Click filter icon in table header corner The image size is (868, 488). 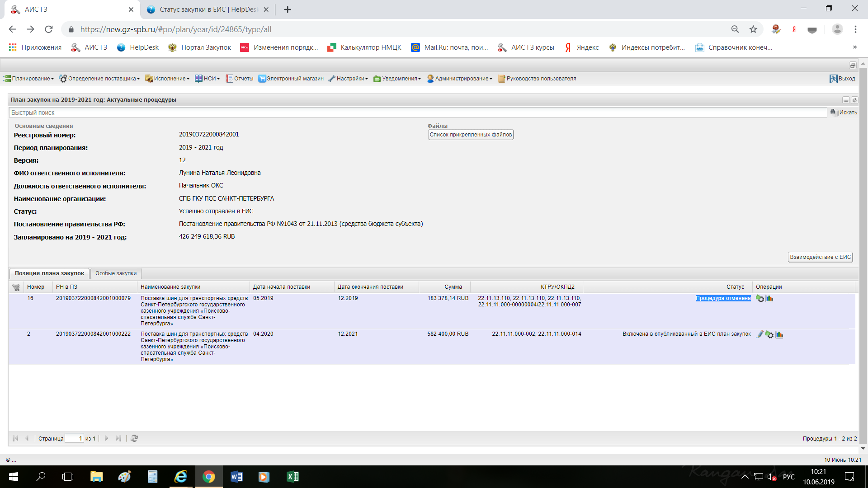[x=16, y=287]
